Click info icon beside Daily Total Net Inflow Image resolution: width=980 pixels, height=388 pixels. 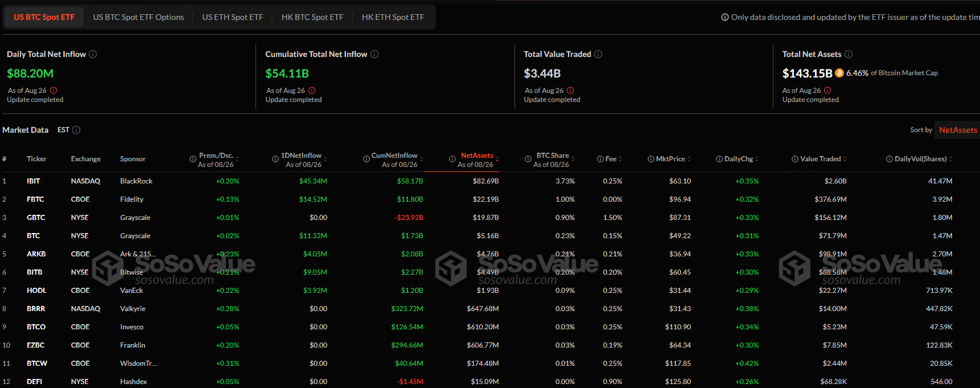pos(93,54)
